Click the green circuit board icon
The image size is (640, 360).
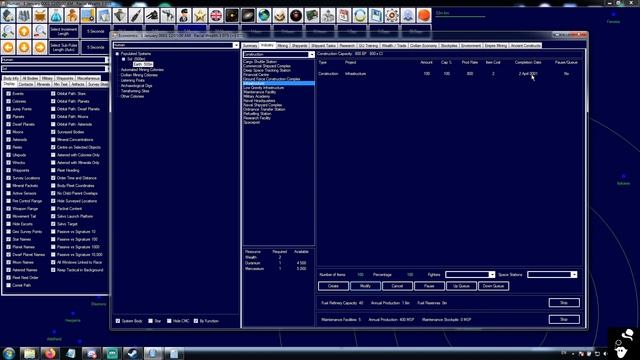pos(312,16)
